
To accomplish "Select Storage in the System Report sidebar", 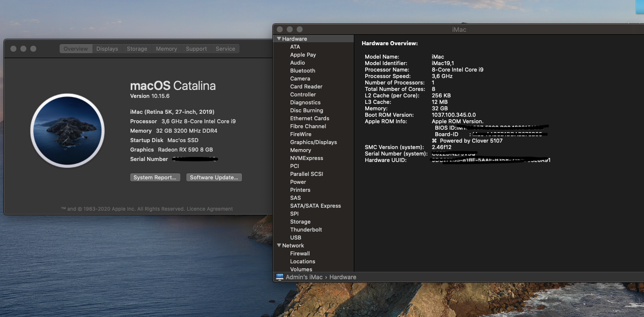I will pyautogui.click(x=300, y=222).
